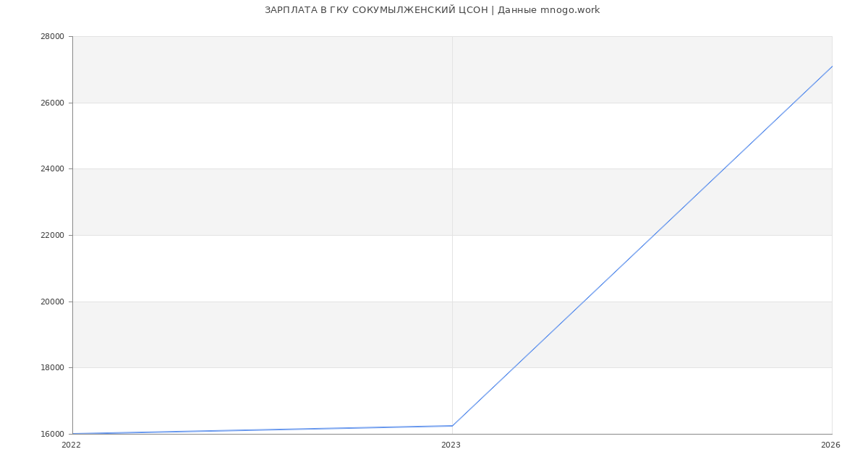This screenshot has width=868, height=470.
Task: Click the mnogo.work text in the title
Action: pyautogui.click(x=570, y=10)
